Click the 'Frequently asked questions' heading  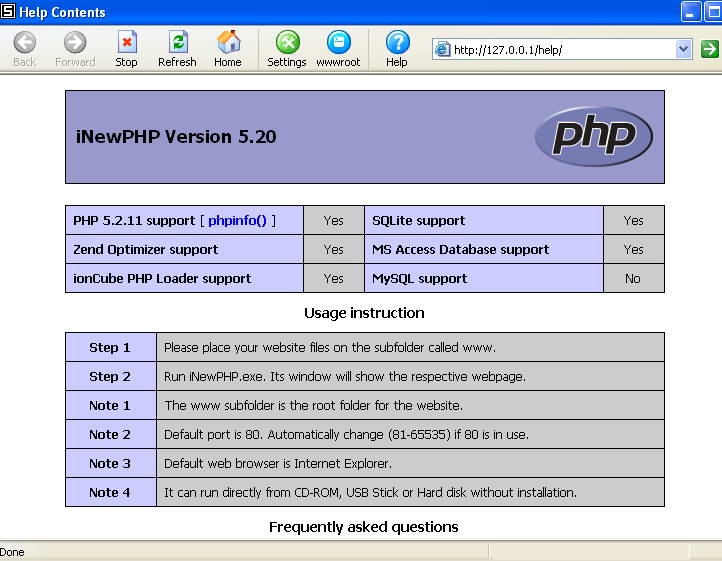click(364, 527)
